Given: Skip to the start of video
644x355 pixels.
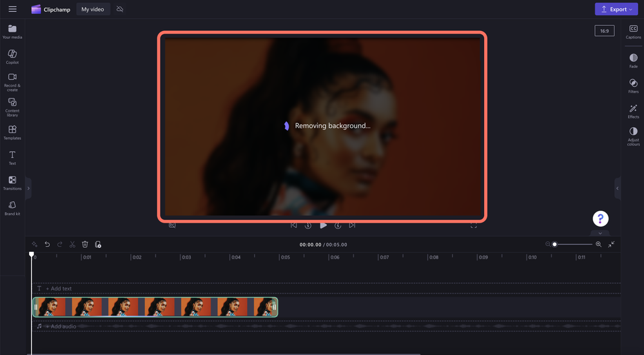Looking at the screenshot, I should tap(294, 225).
